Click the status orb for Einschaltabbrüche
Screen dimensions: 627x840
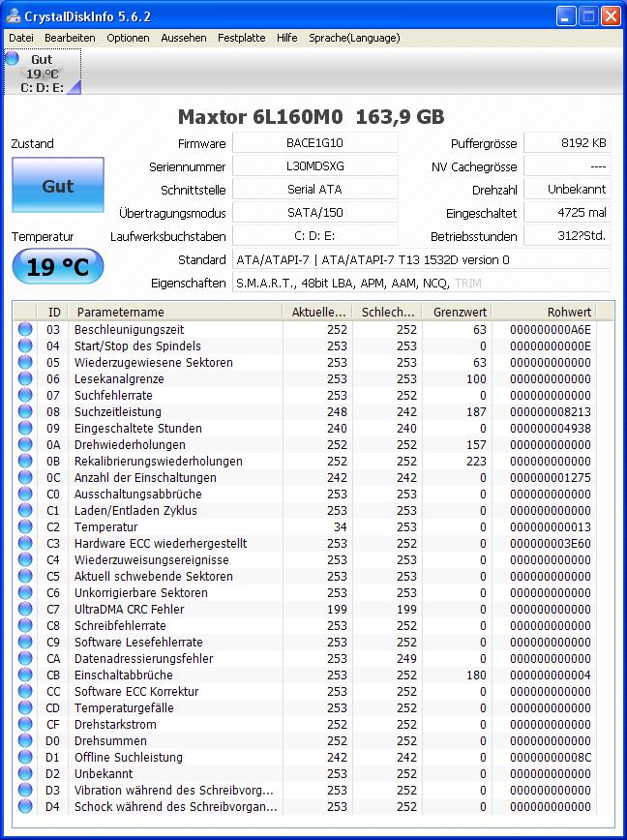pos(25,675)
